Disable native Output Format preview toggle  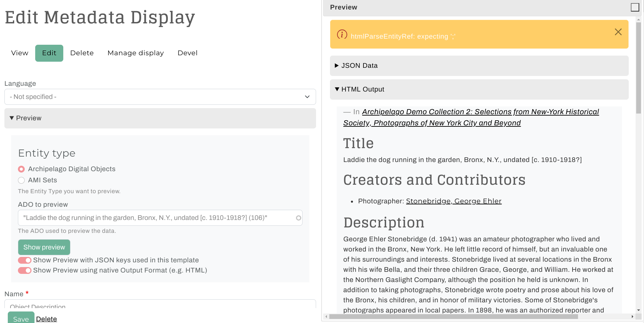(25, 270)
